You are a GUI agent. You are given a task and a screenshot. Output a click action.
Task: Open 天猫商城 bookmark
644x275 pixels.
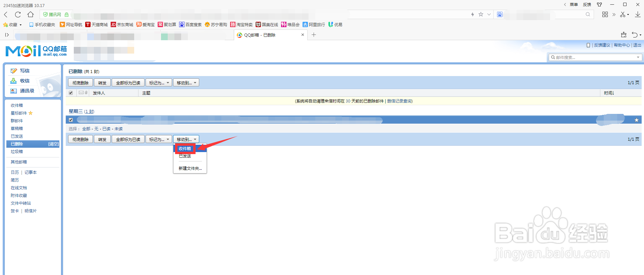tap(97, 24)
